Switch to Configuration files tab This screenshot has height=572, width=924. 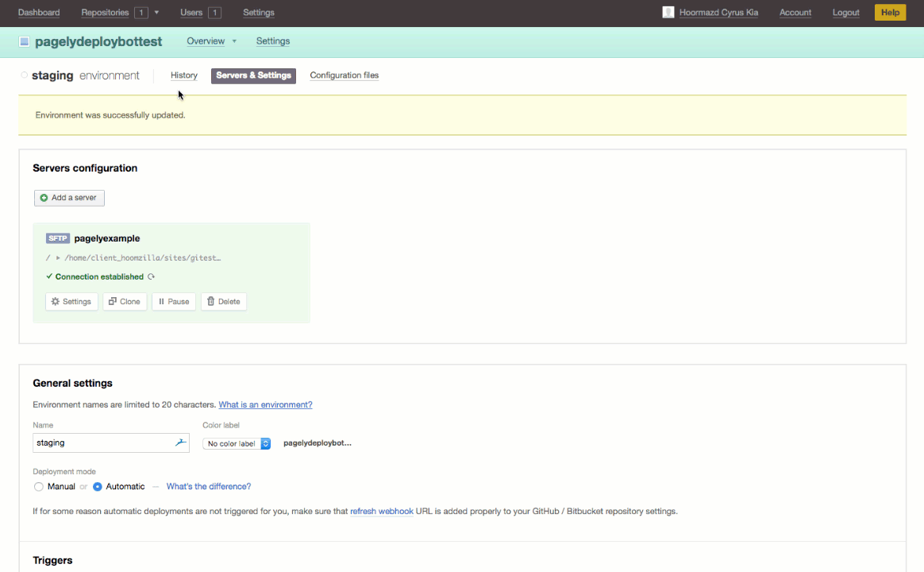(345, 75)
